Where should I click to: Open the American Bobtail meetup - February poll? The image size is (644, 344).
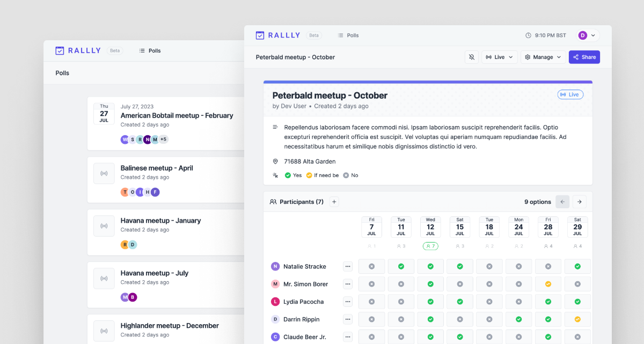point(177,115)
